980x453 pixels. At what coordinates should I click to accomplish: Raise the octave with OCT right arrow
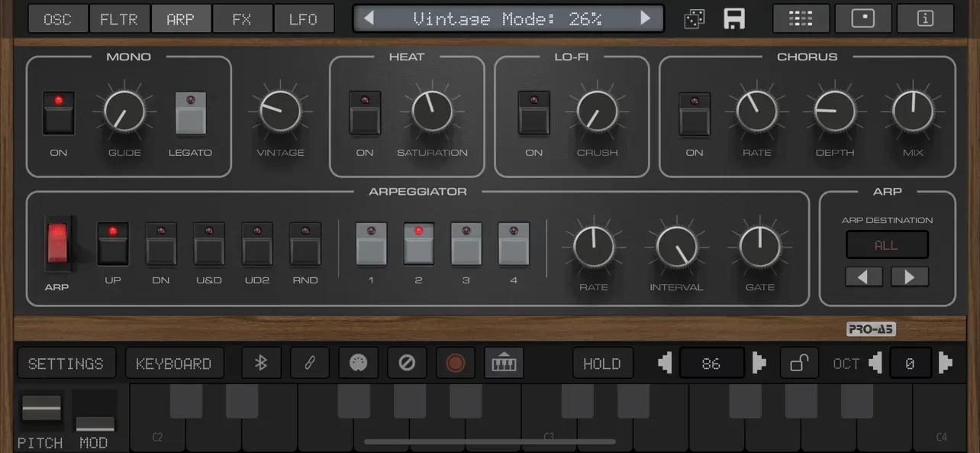click(x=945, y=363)
